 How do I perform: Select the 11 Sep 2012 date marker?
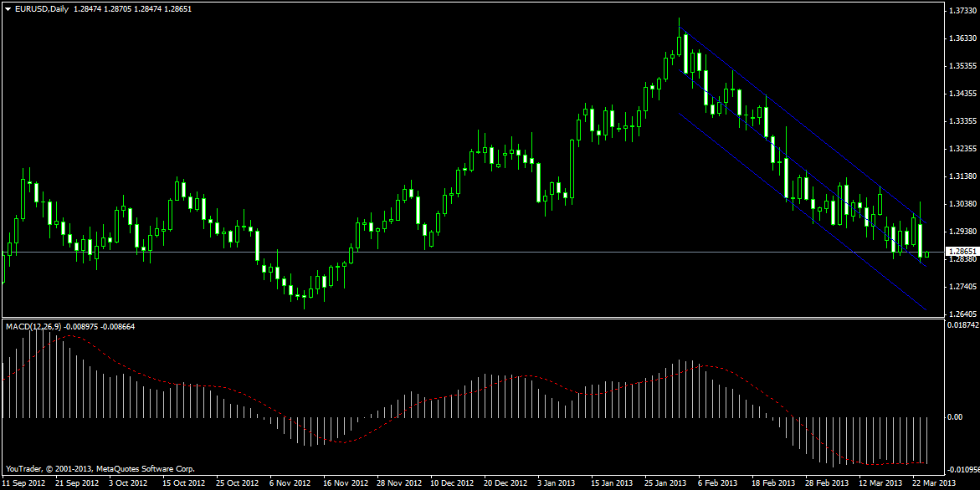click(24, 483)
